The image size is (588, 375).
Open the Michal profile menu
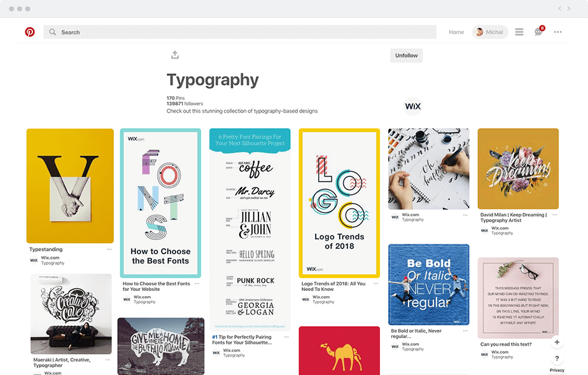coord(489,31)
